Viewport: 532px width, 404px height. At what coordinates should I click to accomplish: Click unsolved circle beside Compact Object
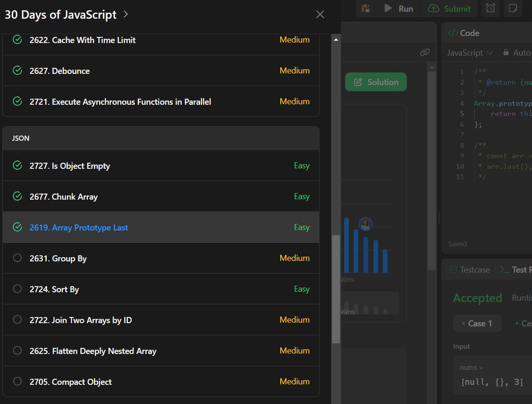click(x=17, y=381)
